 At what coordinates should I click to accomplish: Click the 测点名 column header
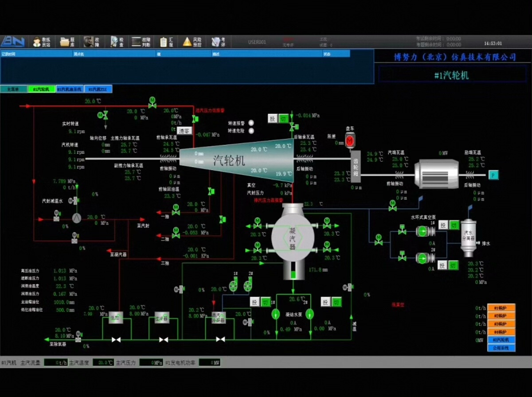tap(113, 54)
